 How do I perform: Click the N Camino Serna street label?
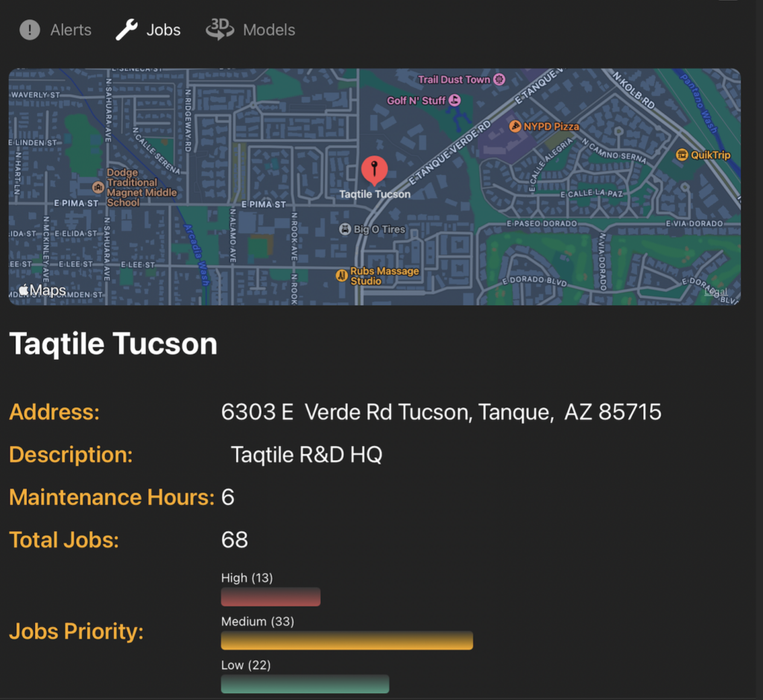[x=614, y=151]
